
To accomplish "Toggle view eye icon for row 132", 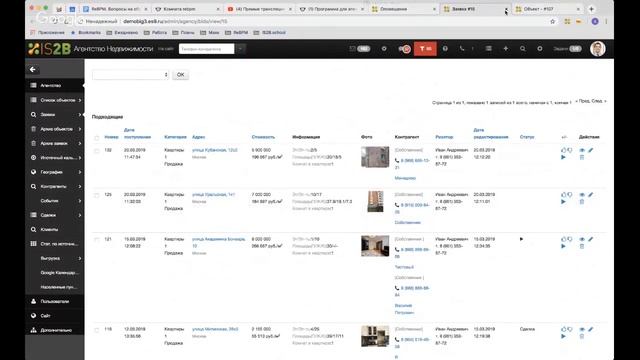I will pos(582,150).
